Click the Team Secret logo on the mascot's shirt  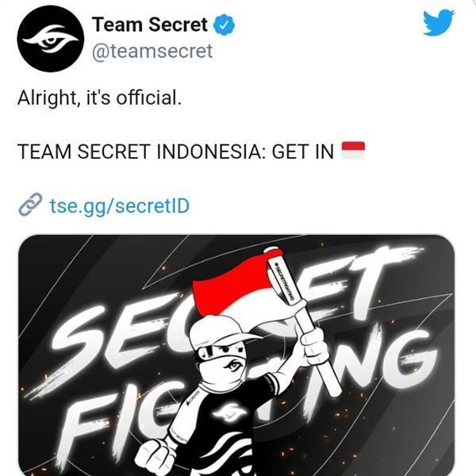click(225, 412)
